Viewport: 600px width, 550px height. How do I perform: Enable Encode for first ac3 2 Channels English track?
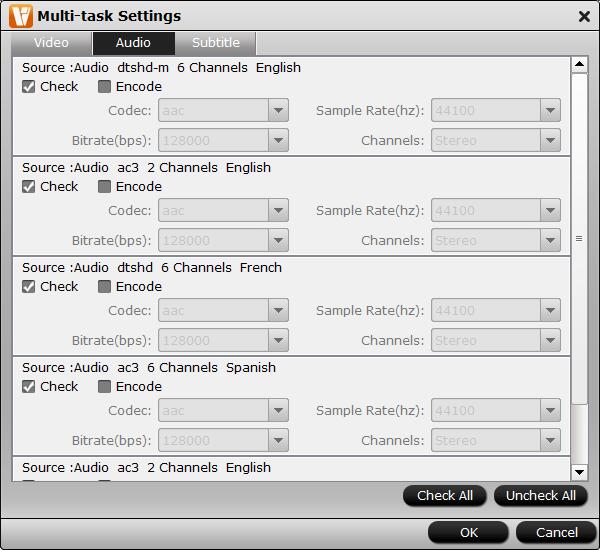click(104, 186)
